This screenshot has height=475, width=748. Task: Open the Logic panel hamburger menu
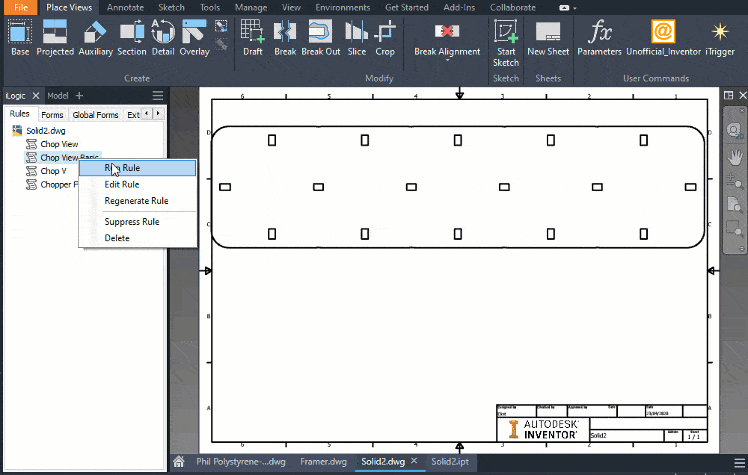click(x=157, y=95)
